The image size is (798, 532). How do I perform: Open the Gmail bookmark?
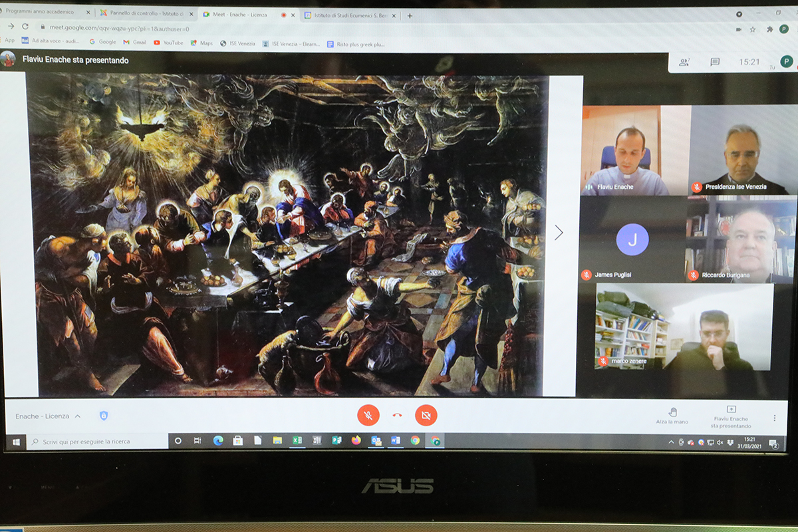[x=134, y=42]
